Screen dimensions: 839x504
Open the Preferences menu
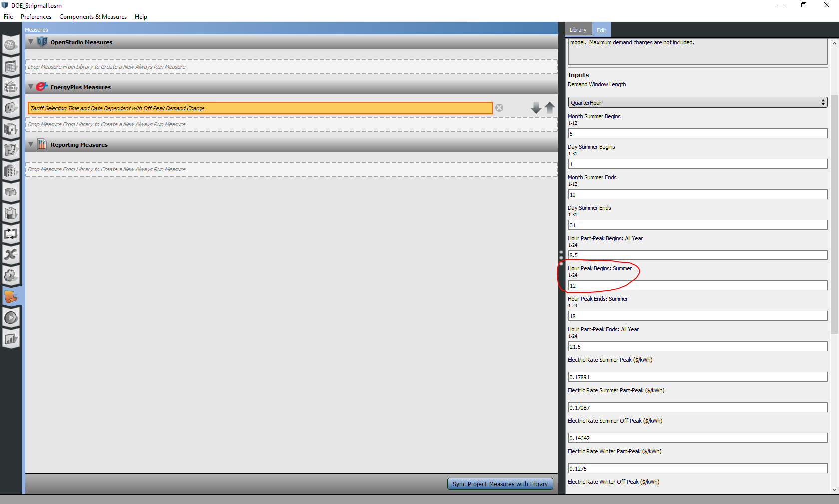click(x=36, y=16)
